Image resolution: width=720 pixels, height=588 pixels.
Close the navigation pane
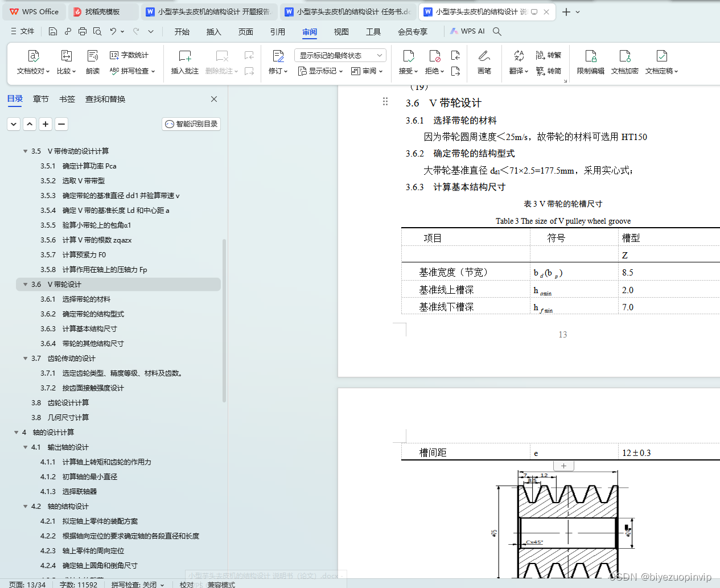pos(214,99)
